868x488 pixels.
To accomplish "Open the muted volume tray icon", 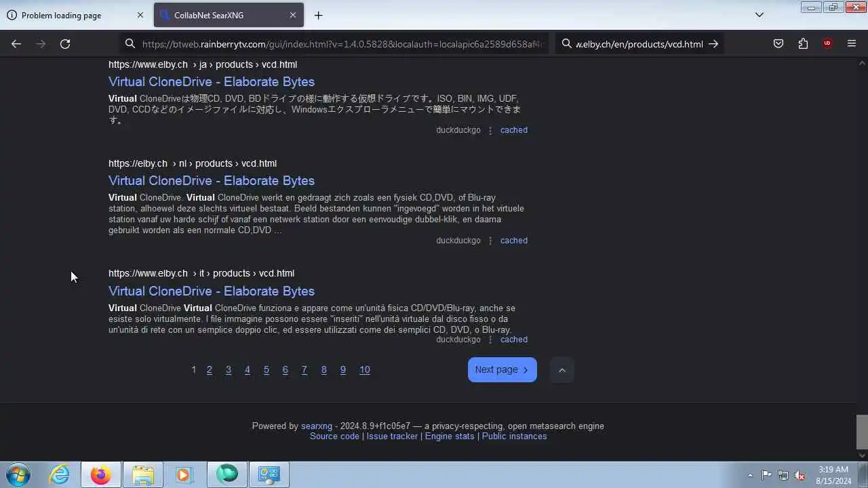I will [x=800, y=475].
